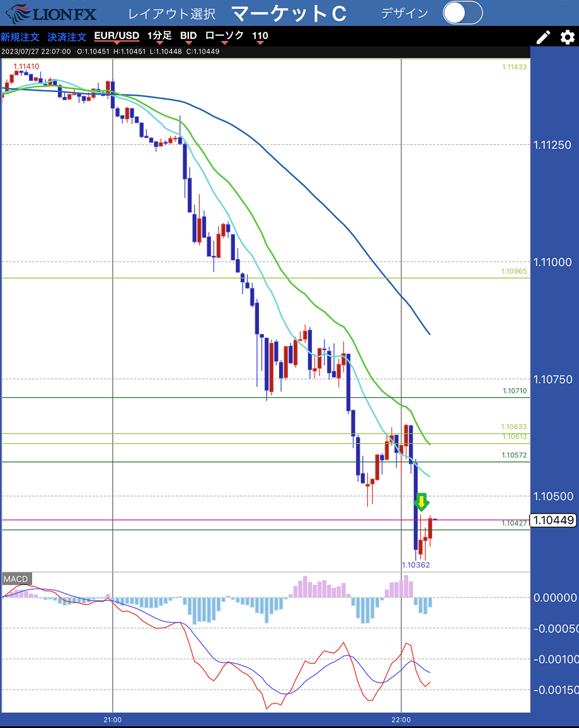
Task: Tap the 1.10633 line label
Action: pos(514,427)
